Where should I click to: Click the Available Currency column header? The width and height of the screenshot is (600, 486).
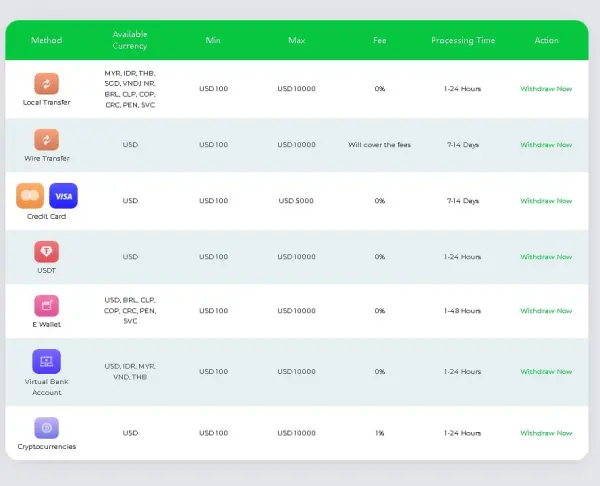pos(130,41)
